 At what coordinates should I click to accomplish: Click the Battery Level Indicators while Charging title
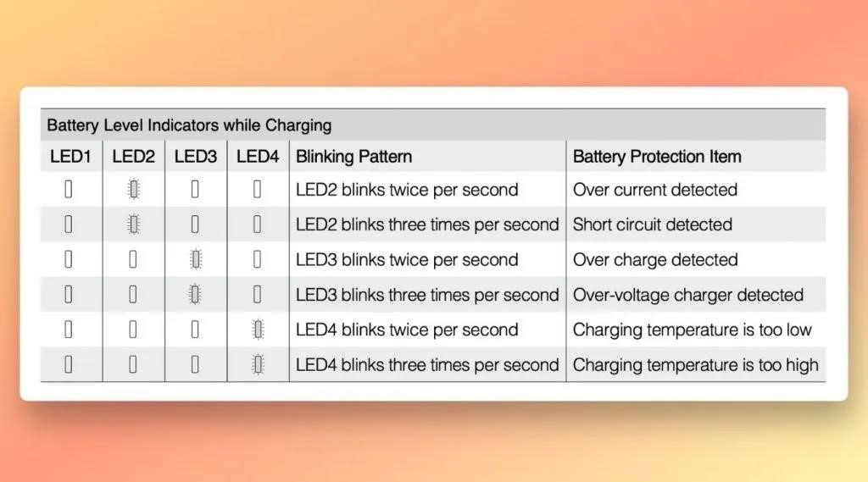[189, 125]
